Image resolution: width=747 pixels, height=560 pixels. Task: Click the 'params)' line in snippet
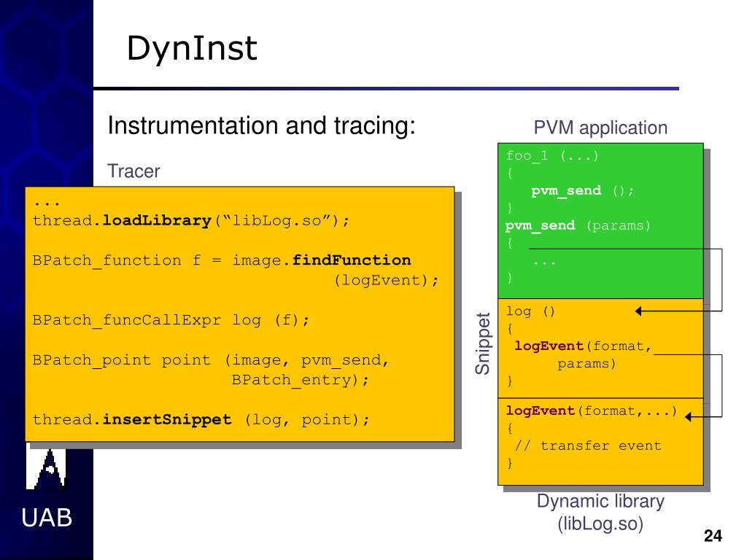point(587,364)
